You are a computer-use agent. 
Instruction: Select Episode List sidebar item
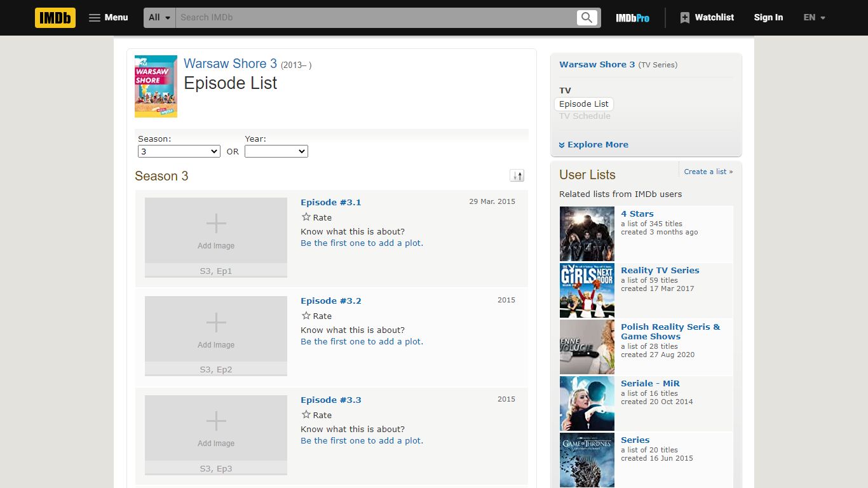(584, 104)
